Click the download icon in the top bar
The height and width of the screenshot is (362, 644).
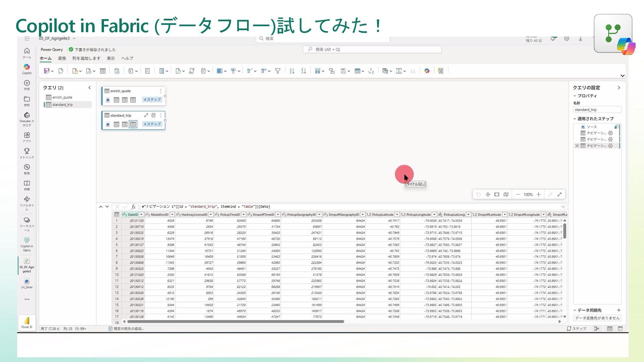(x=580, y=39)
